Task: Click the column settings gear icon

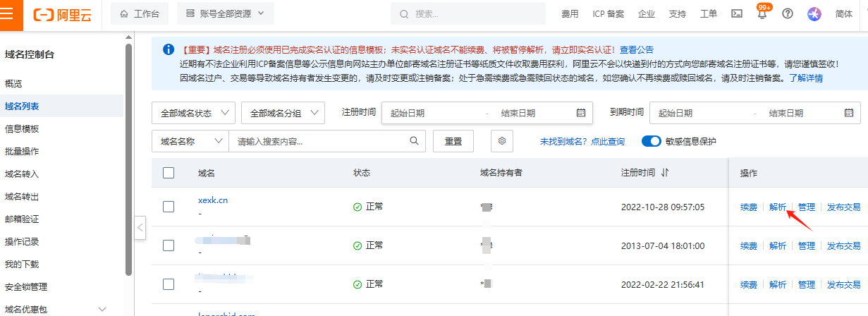Action: (x=502, y=141)
